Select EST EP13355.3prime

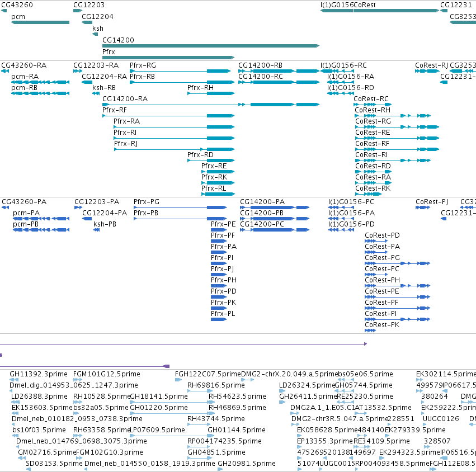[325, 441]
